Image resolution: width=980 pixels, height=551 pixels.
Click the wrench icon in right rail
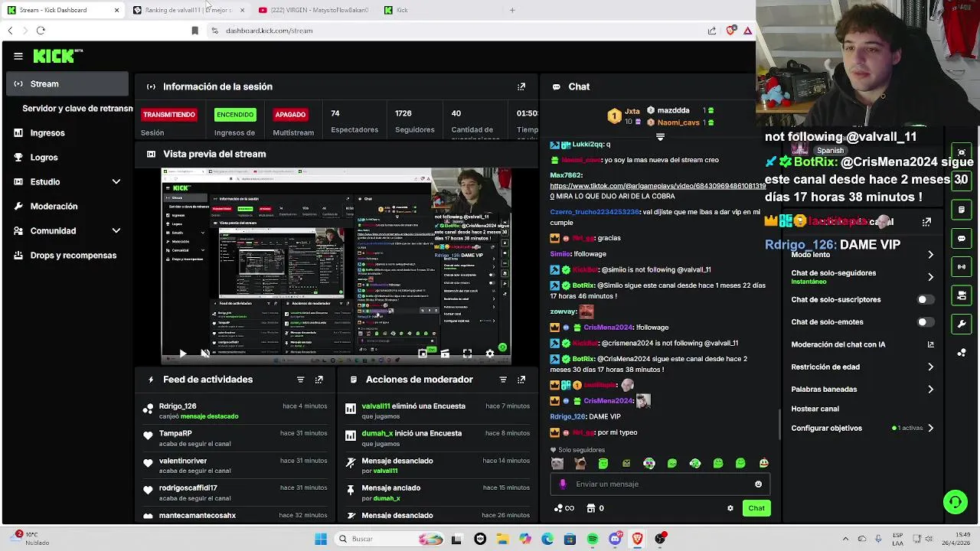tap(962, 324)
